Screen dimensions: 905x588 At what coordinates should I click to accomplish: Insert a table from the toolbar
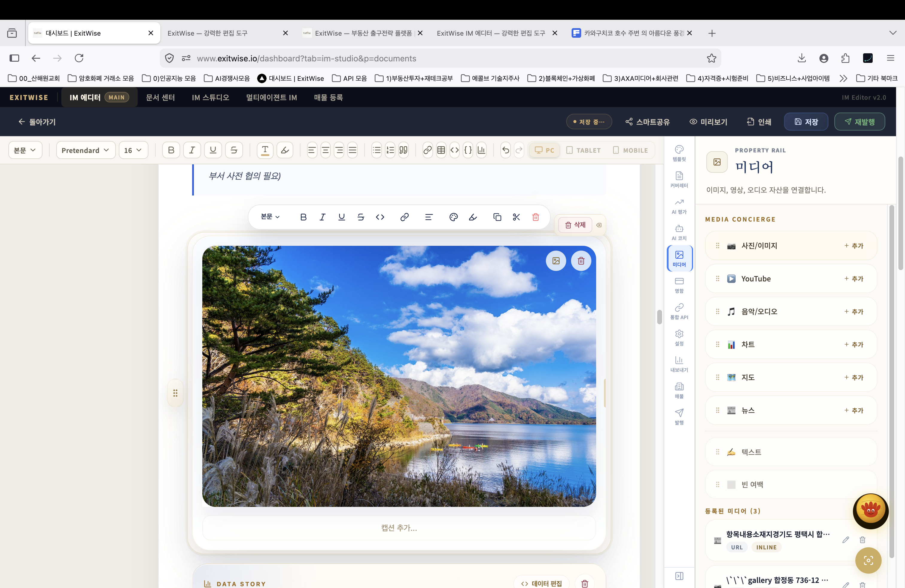click(x=441, y=150)
